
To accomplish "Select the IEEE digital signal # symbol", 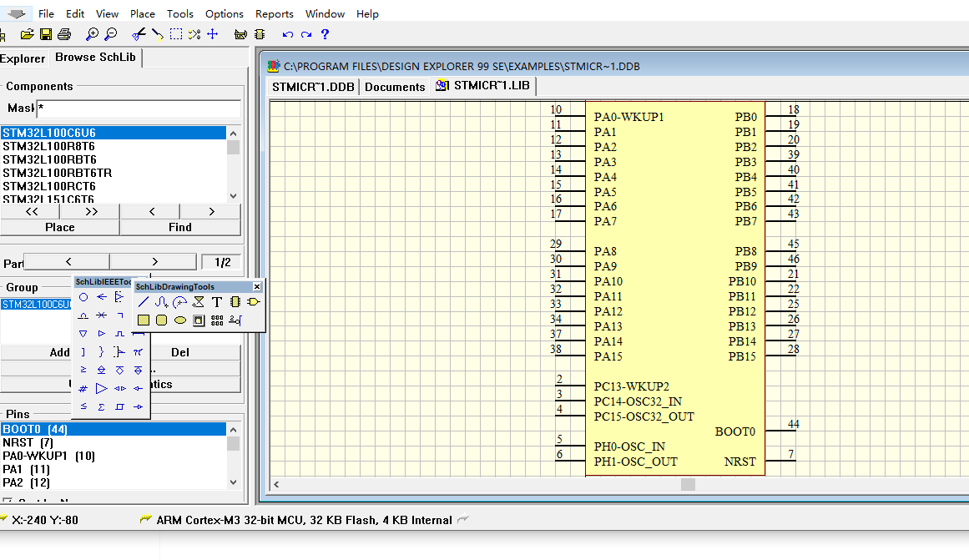I will [83, 389].
